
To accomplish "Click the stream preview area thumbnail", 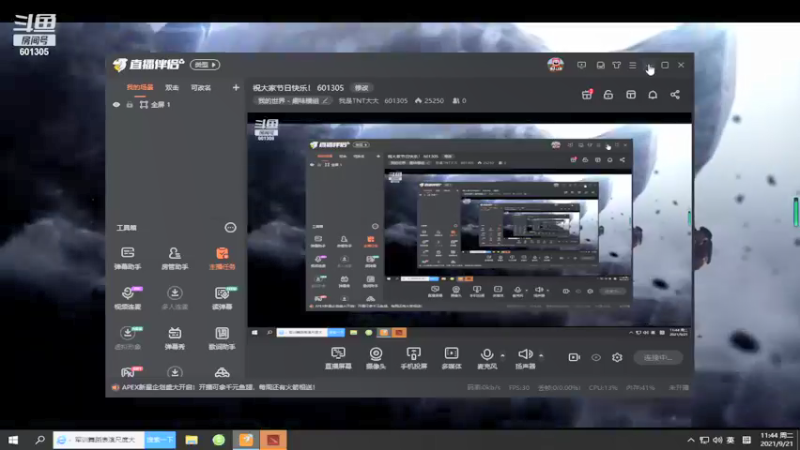I will tap(469, 224).
